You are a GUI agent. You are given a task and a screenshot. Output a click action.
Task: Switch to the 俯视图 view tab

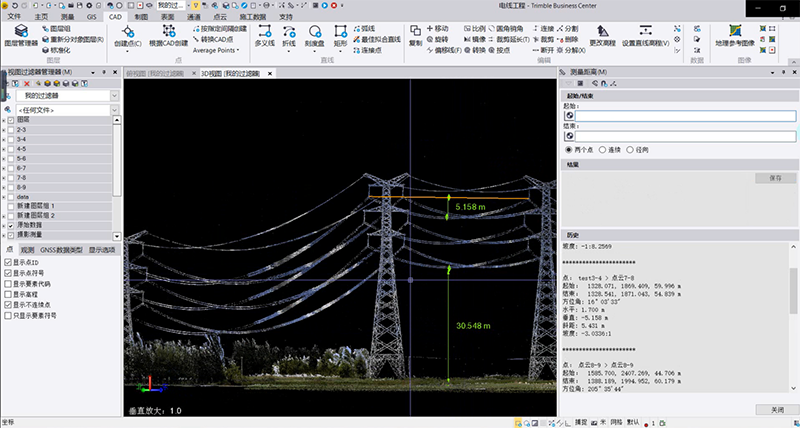tap(155, 73)
